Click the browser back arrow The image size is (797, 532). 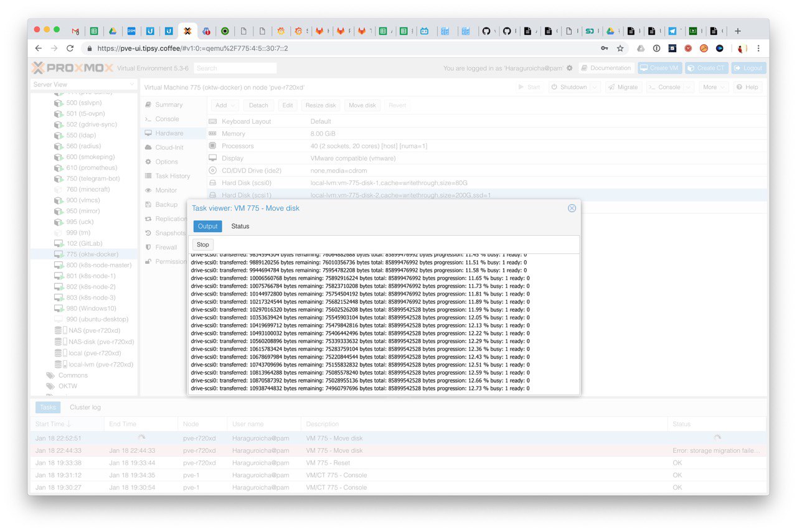point(39,48)
